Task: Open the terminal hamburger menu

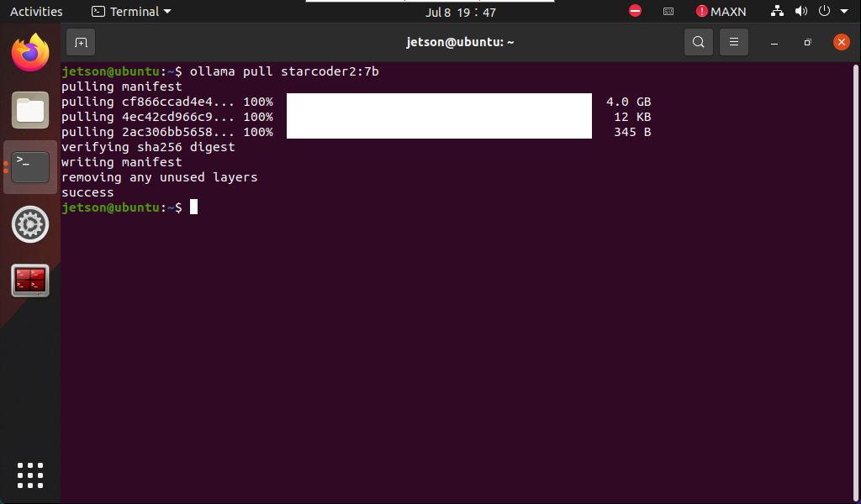Action: click(733, 42)
